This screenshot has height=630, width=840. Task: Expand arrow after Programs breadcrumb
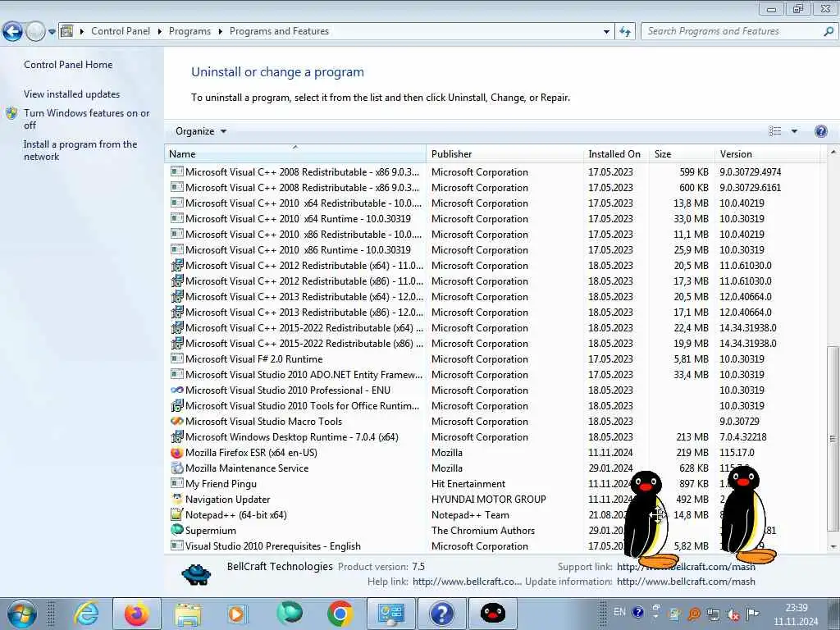(x=220, y=32)
